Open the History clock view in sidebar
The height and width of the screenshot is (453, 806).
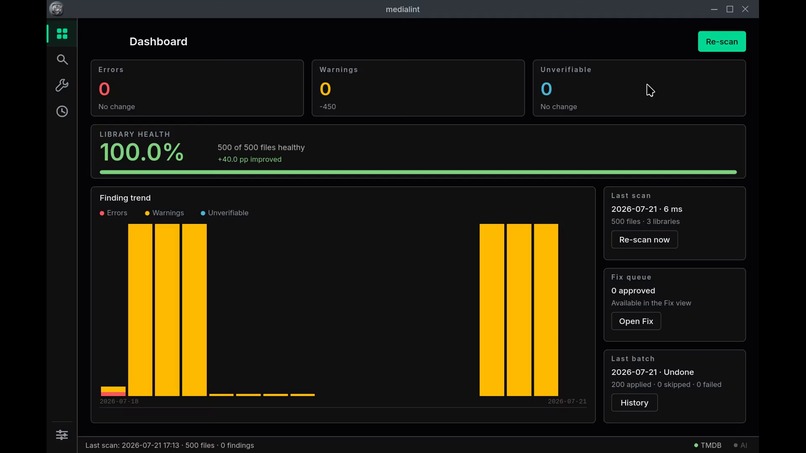tap(62, 112)
